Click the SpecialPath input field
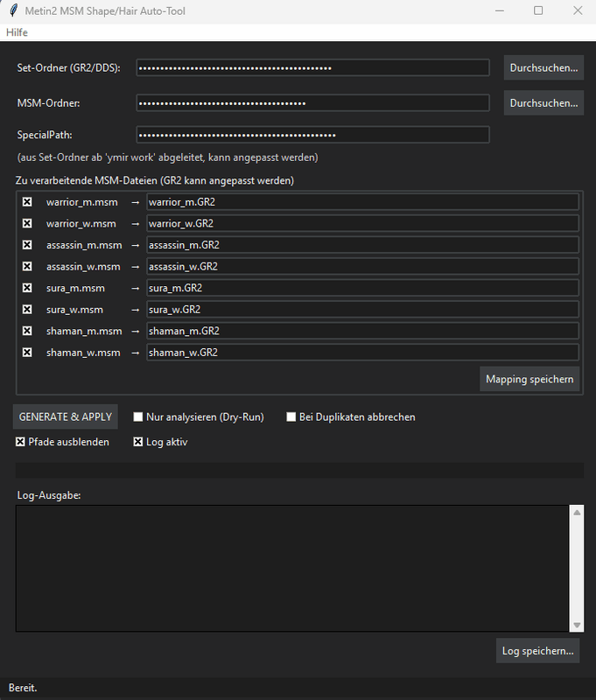 click(x=312, y=134)
